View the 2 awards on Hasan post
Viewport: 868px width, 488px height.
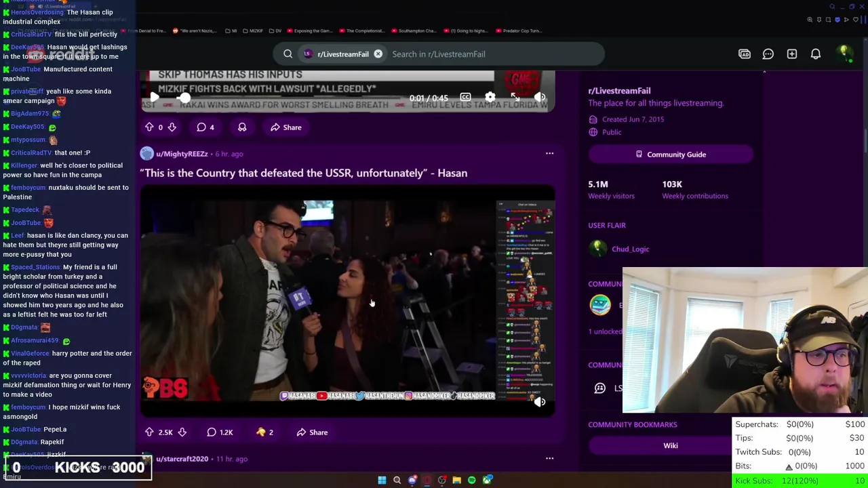[x=264, y=432]
